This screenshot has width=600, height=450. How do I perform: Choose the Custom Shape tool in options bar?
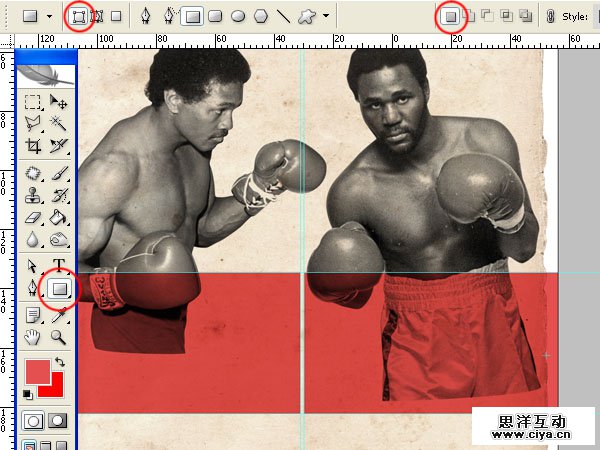pyautogui.click(x=309, y=16)
